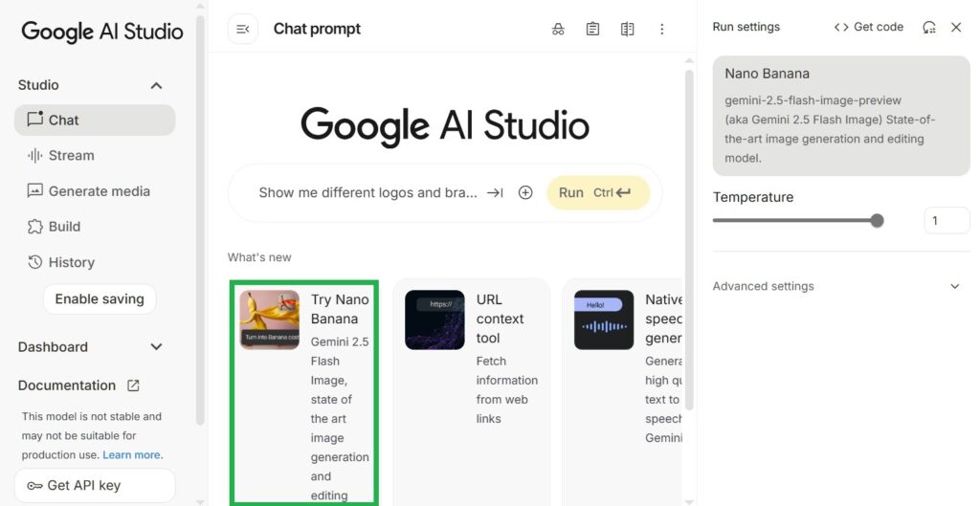The image size is (980, 506).
Task: Click the incognito glasses icon in header
Action: point(558,29)
